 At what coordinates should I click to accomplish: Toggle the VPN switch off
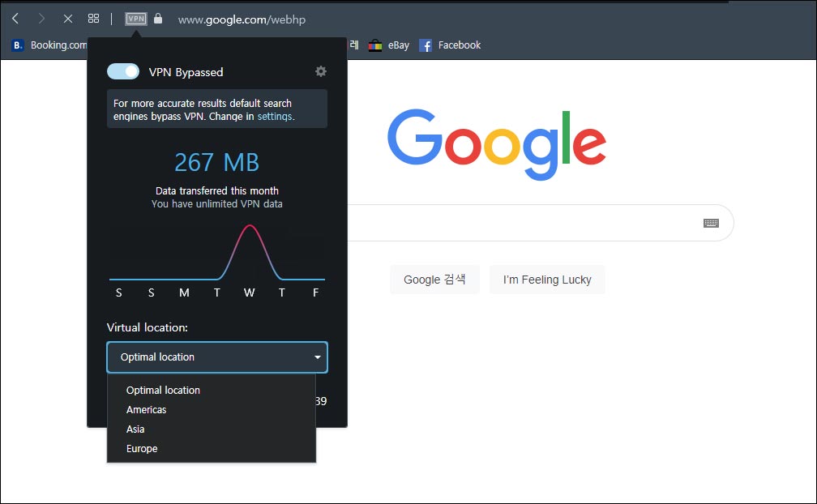pos(123,71)
